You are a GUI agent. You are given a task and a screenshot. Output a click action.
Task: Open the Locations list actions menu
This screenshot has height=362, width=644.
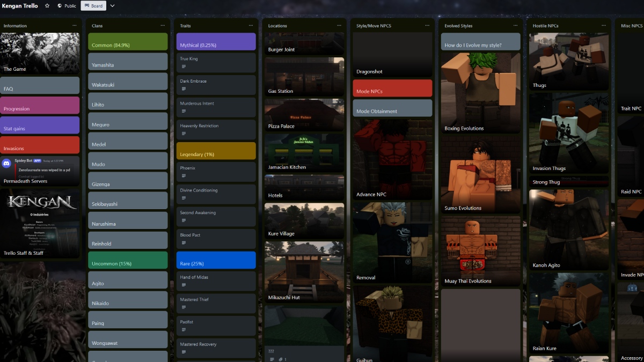coord(339,26)
